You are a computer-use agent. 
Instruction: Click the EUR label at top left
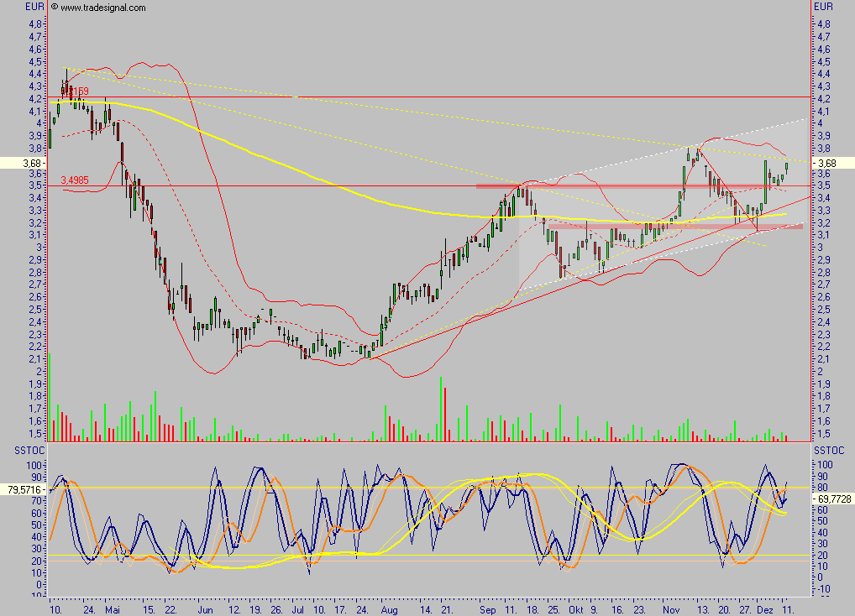[34, 7]
